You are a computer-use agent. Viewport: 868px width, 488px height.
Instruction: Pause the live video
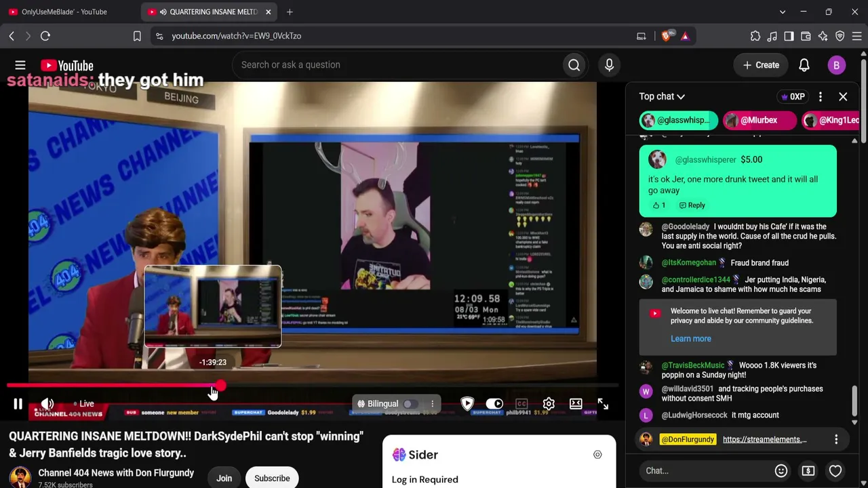point(18,404)
